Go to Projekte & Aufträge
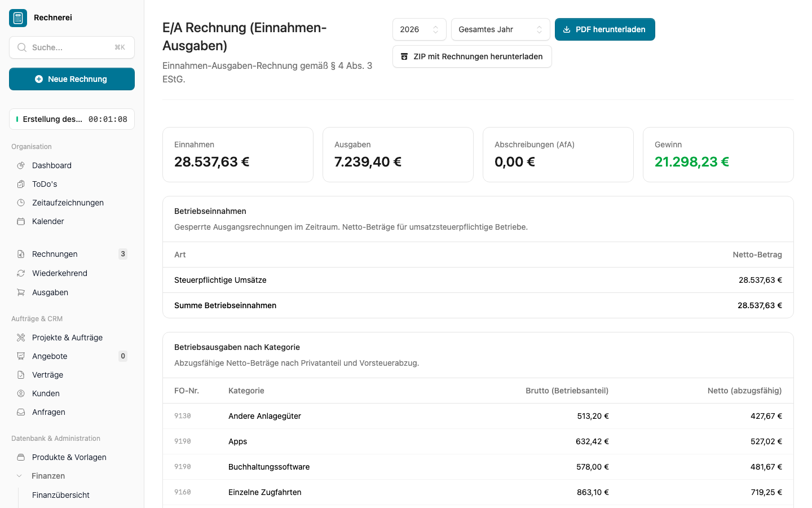812x508 pixels. pos(72,338)
